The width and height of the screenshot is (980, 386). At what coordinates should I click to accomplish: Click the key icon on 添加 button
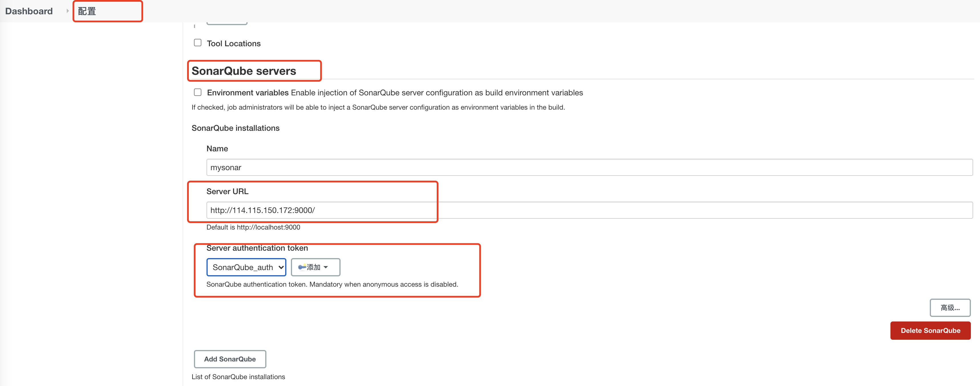pyautogui.click(x=302, y=267)
